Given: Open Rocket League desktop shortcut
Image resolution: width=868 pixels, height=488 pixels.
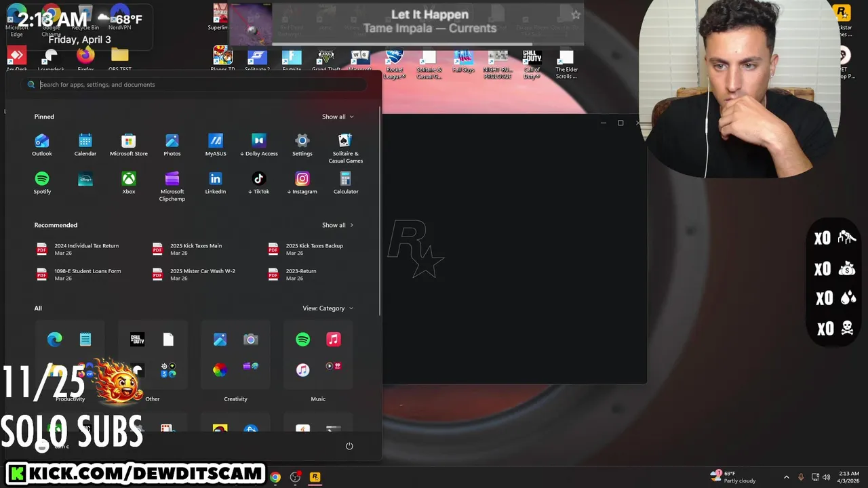Looking at the screenshot, I should [x=394, y=64].
